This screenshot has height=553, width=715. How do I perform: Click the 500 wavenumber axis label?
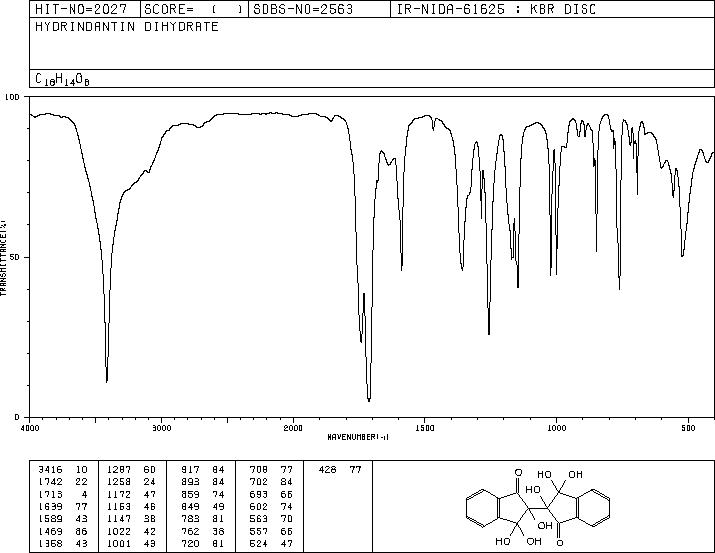[688, 428]
